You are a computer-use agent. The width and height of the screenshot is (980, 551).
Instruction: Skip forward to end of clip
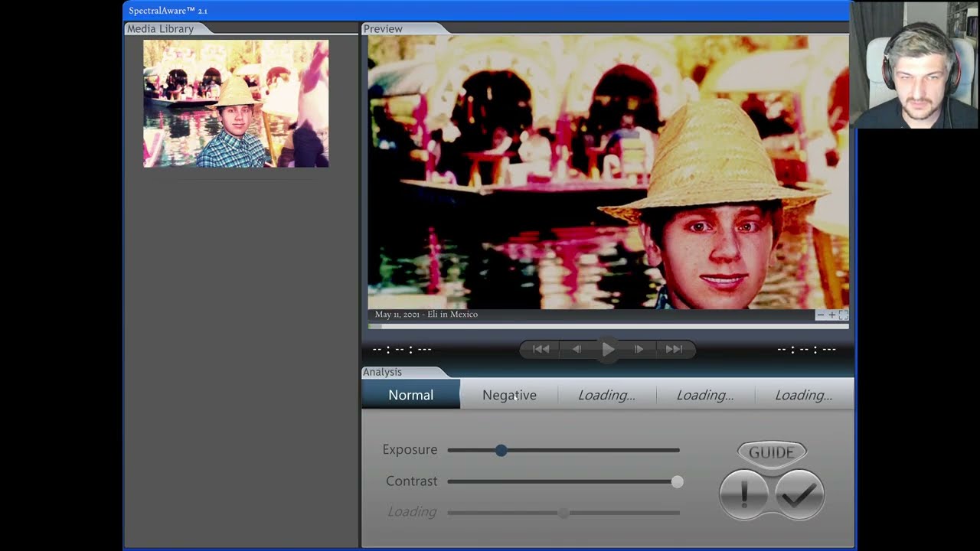click(674, 349)
